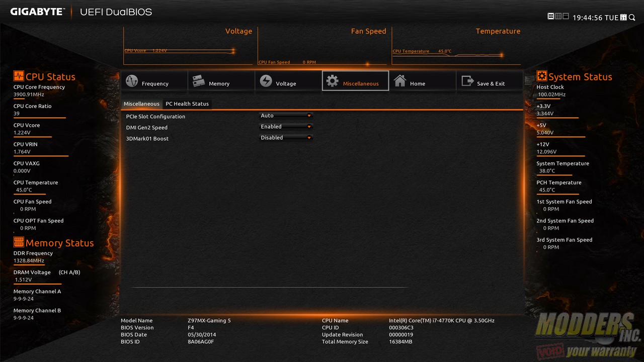Open the Frequency tab

(154, 81)
